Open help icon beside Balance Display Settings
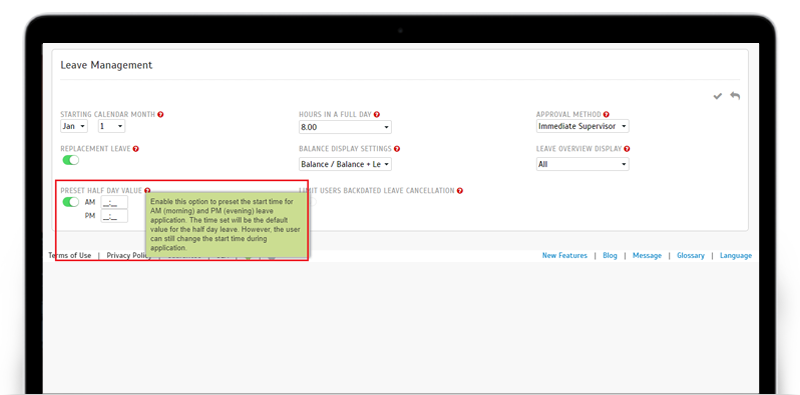 [397, 149]
